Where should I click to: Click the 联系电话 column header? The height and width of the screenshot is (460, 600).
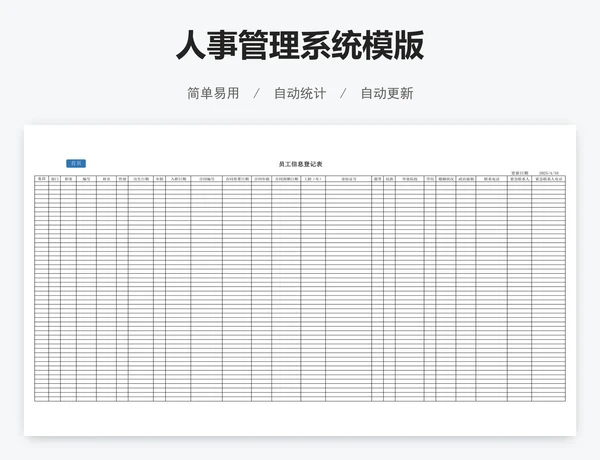point(492,179)
